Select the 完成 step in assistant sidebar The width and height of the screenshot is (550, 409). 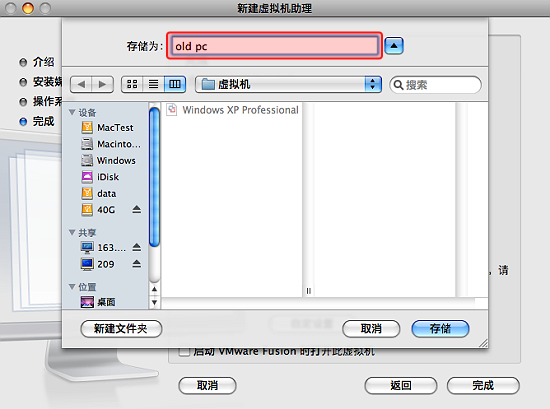click(x=37, y=121)
